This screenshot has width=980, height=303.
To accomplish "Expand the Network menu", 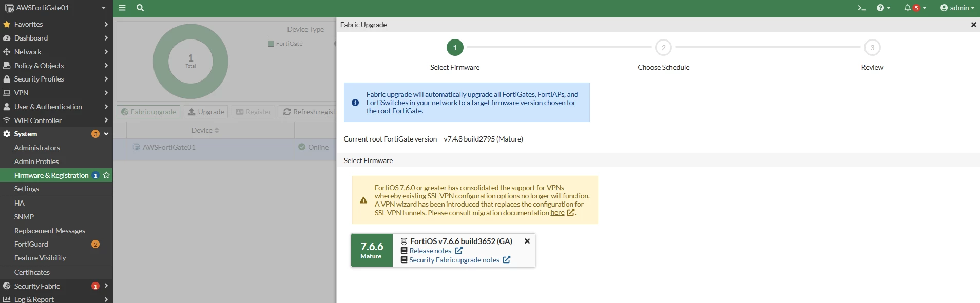I will tap(56, 52).
